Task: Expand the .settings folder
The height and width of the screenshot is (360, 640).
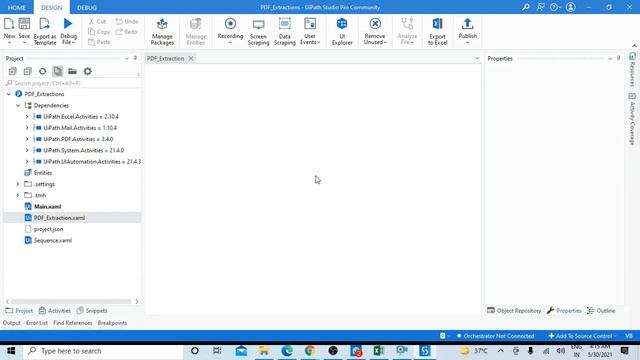Action: pyautogui.click(x=18, y=184)
